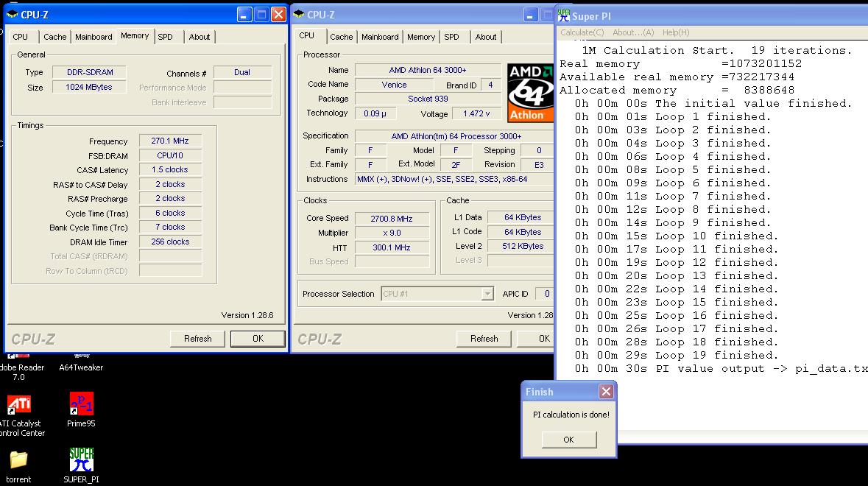Viewport: 868px width, 486px height.
Task: Open About tab in right CPU-Z
Action: pos(485,37)
